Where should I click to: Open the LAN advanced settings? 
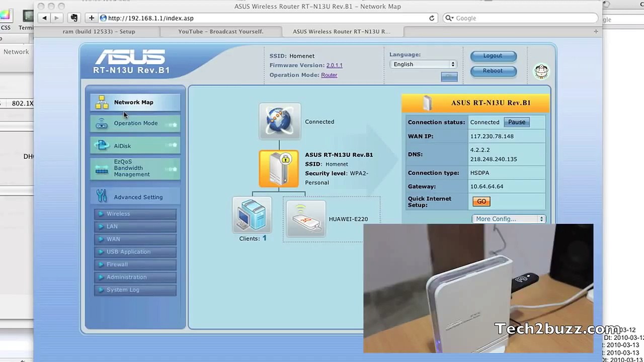coord(135,227)
